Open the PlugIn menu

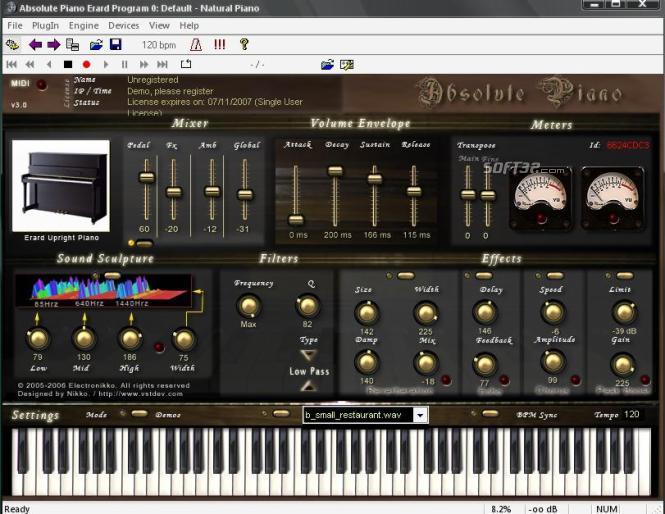tap(45, 25)
